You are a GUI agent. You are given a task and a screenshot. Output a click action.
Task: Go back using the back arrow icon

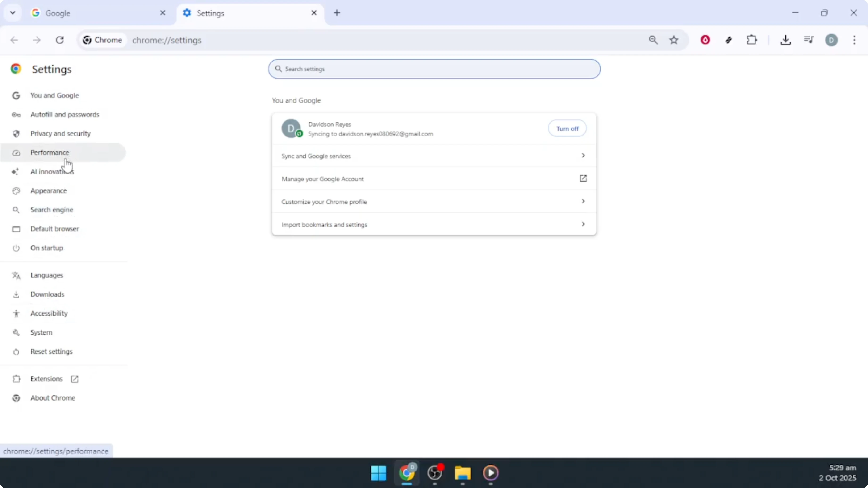[x=14, y=40]
